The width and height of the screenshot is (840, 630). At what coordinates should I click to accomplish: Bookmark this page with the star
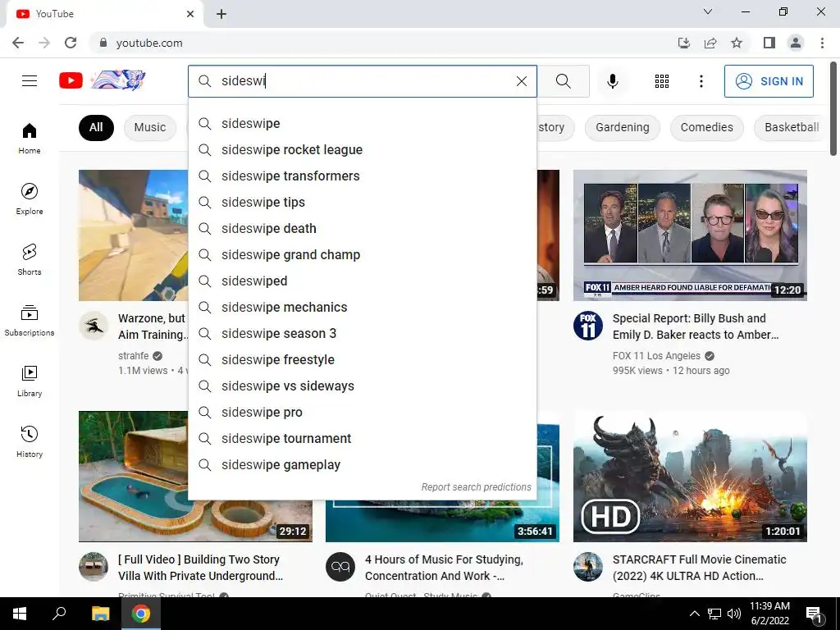pos(737,43)
